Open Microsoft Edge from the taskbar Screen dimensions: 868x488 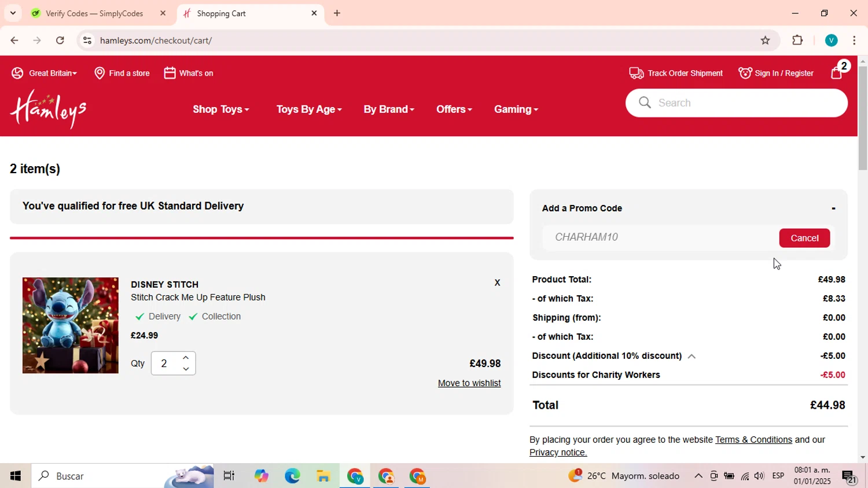pos(292,476)
